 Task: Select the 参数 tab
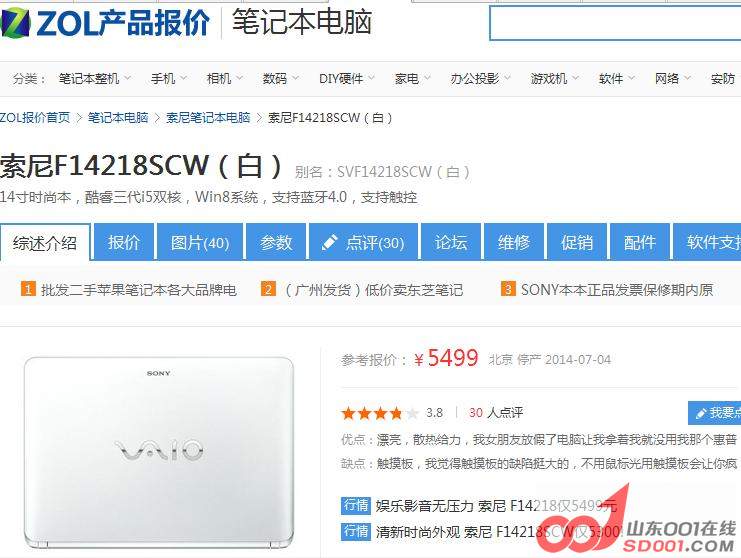click(x=276, y=242)
